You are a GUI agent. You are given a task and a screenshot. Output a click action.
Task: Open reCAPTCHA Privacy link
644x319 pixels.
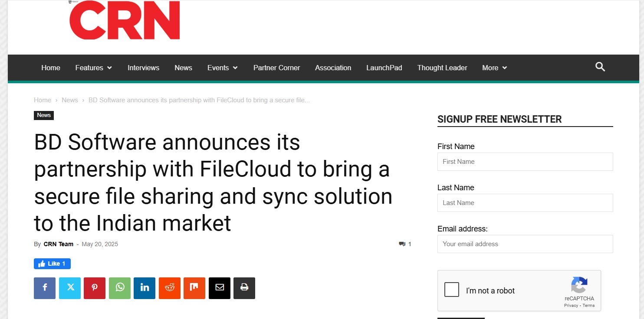571,306
